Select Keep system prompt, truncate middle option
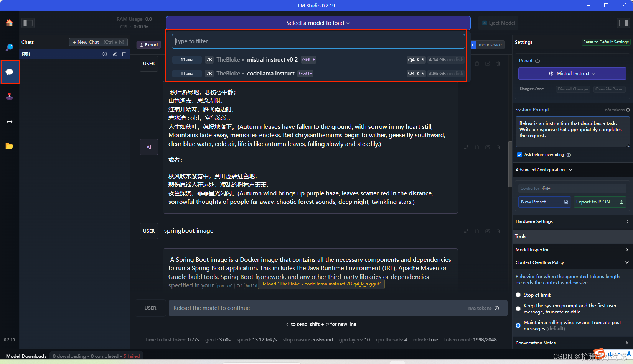Screen dimensions: 633x364 coord(518,309)
